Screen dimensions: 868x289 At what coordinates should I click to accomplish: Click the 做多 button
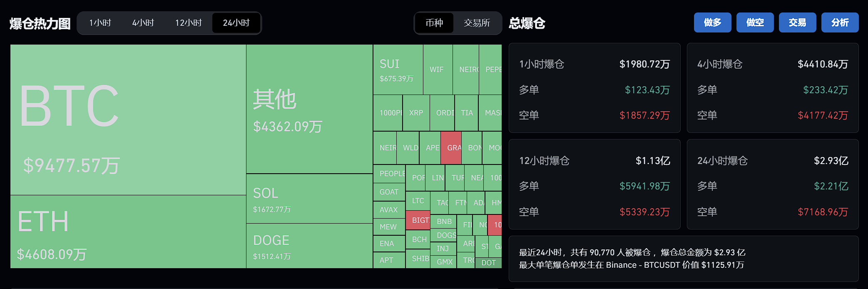coord(712,22)
